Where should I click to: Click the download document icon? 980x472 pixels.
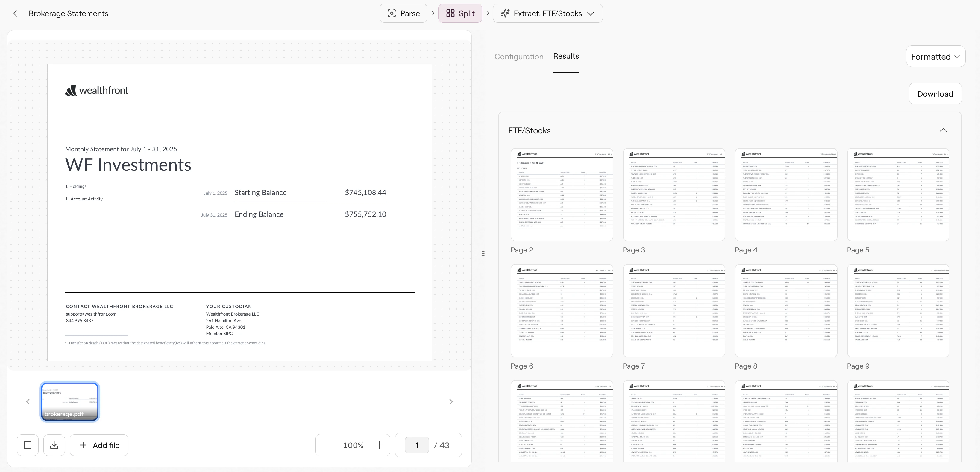coord(54,445)
